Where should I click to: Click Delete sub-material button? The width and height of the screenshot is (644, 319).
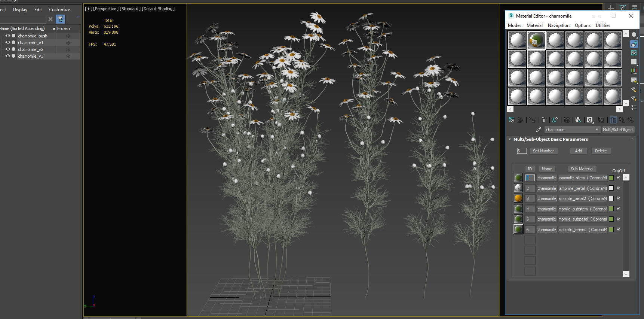[601, 151]
